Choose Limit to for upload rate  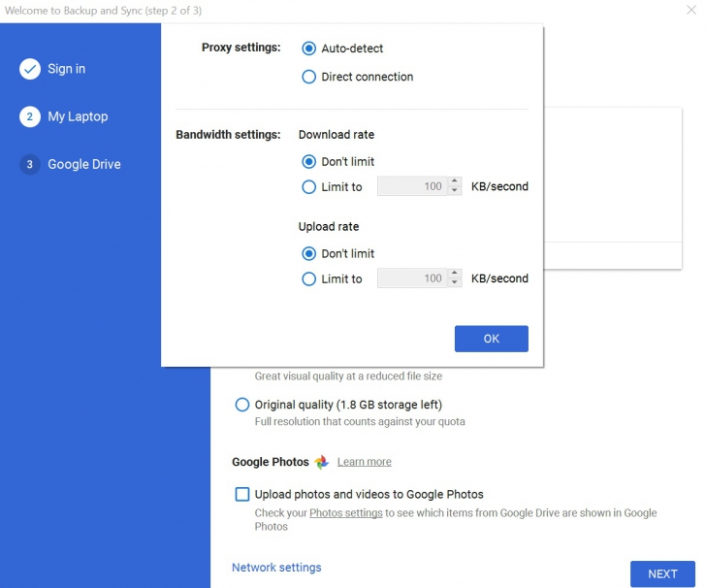tap(308, 278)
